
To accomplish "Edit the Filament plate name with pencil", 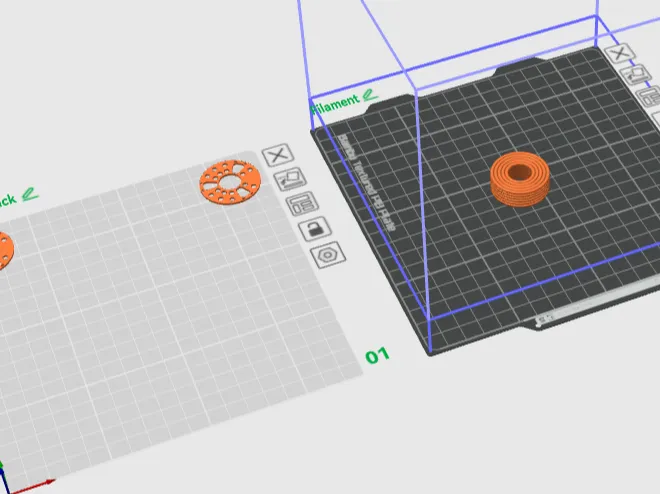I will tap(370, 95).
